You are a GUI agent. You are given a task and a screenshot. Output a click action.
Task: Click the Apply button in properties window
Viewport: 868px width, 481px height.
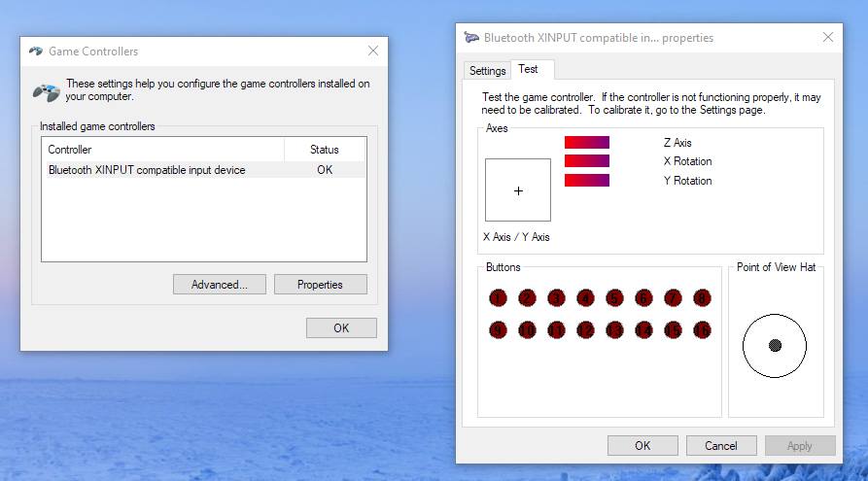pyautogui.click(x=799, y=446)
